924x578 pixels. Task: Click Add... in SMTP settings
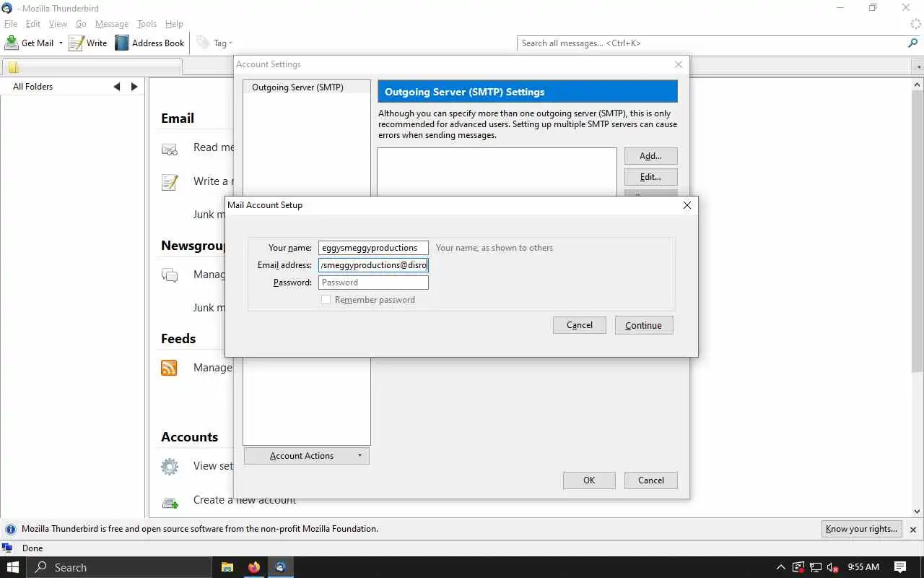click(650, 156)
